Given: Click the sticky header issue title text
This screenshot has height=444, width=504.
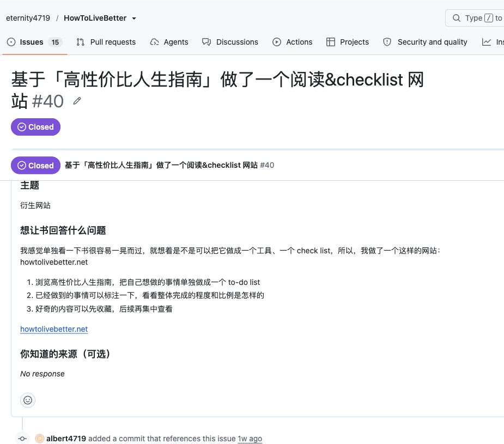Looking at the screenshot, I should pyautogui.click(x=161, y=165).
